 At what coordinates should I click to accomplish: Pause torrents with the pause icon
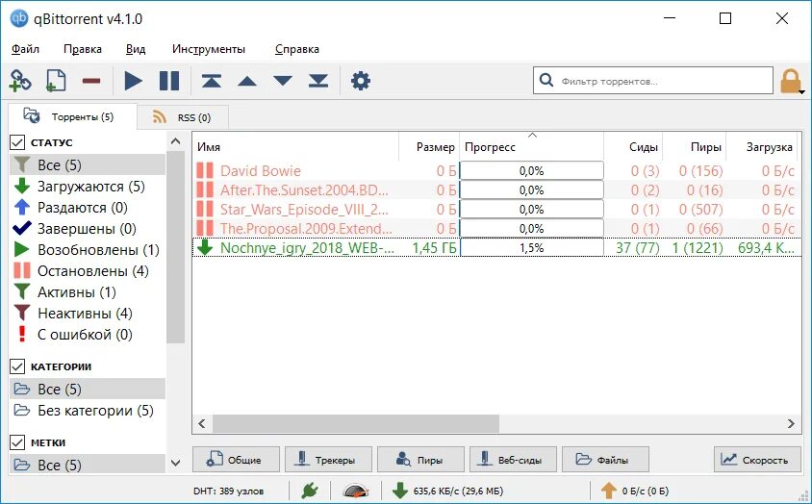point(169,81)
